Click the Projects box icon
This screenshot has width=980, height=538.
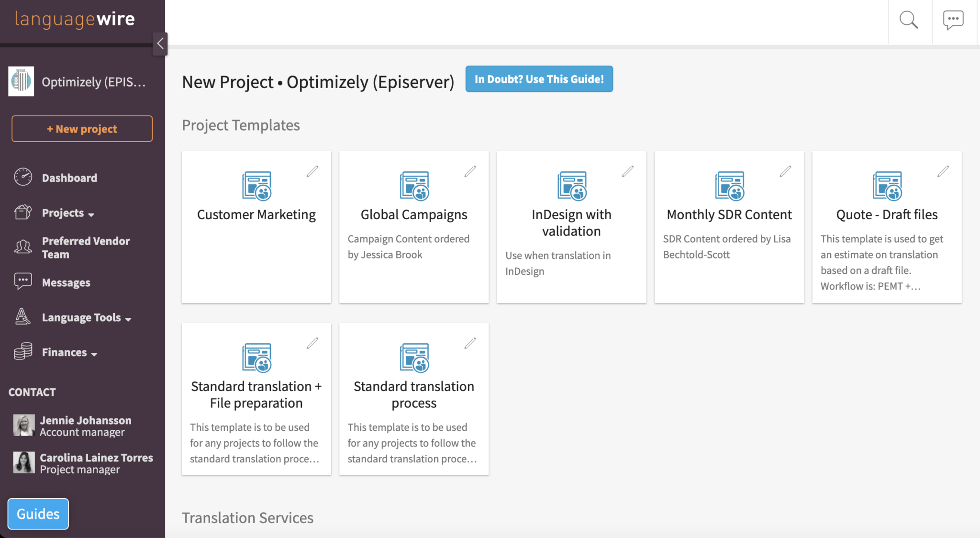pyautogui.click(x=23, y=212)
